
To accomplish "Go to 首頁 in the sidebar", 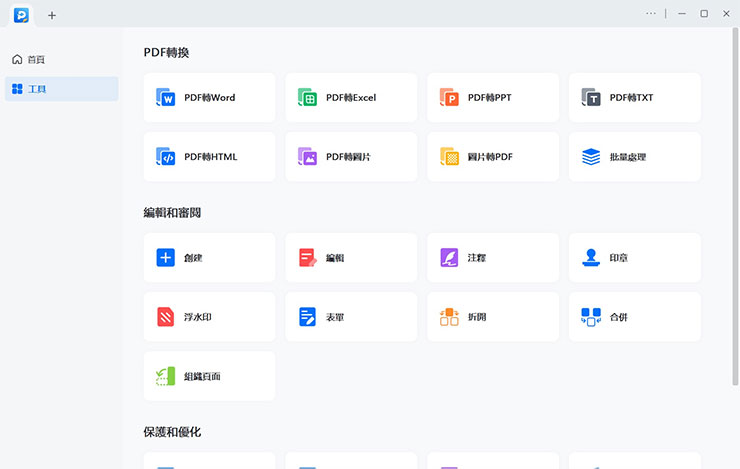I will (61, 59).
